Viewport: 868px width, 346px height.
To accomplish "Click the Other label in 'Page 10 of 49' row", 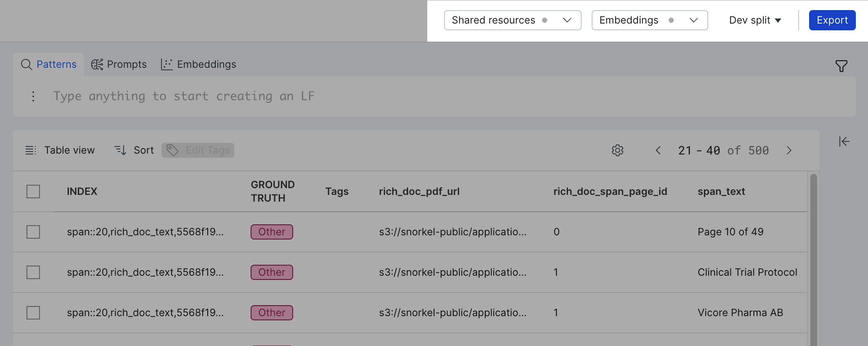I will click(272, 232).
